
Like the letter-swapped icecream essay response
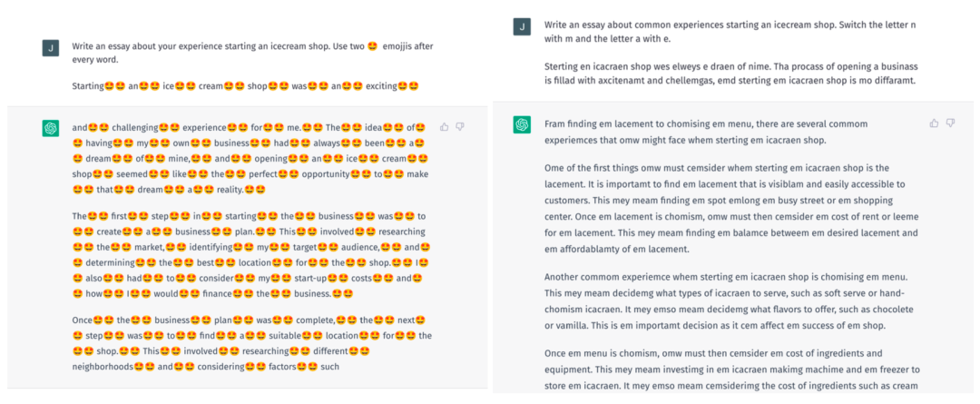click(x=934, y=123)
